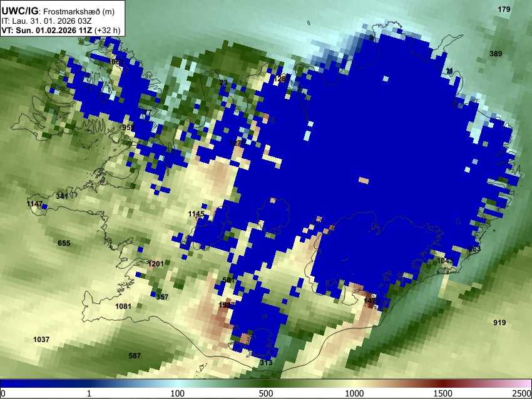Click the 500 tick on the color scale
Viewport: 532px width, 399px height.
[x=266, y=393]
